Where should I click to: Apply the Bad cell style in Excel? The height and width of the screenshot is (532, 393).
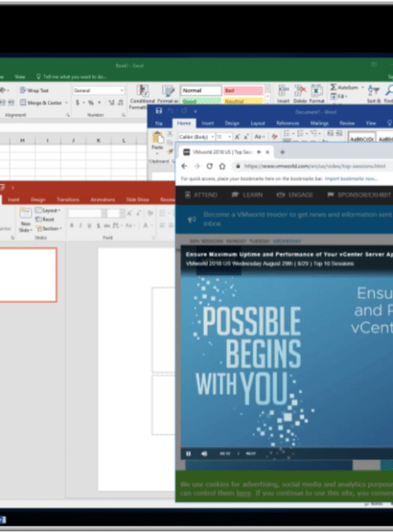coord(243,91)
